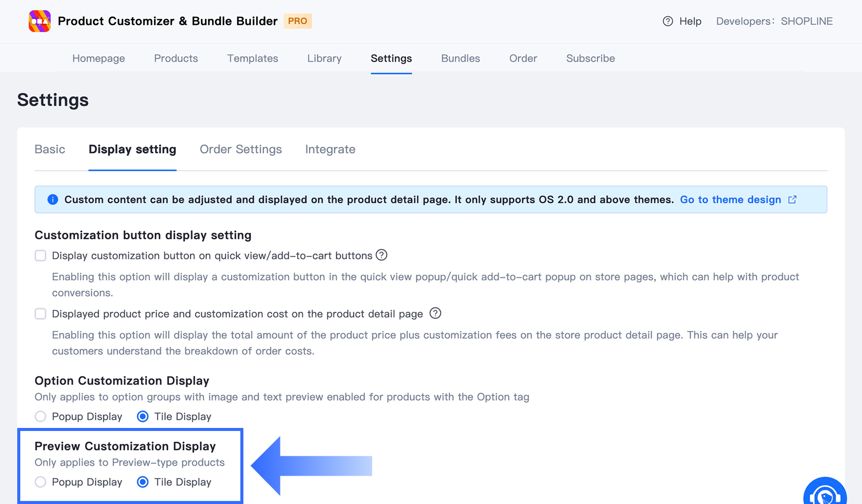This screenshot has width=862, height=504.
Task: Select Popup Display under Preview Customization Display
Action: point(41,482)
